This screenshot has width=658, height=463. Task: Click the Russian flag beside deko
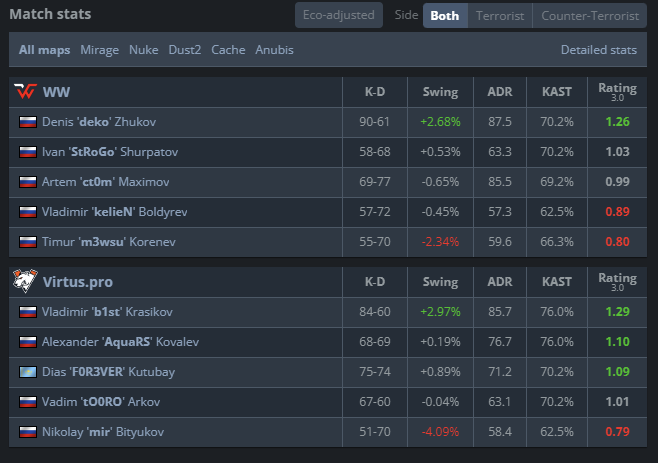click(28, 122)
